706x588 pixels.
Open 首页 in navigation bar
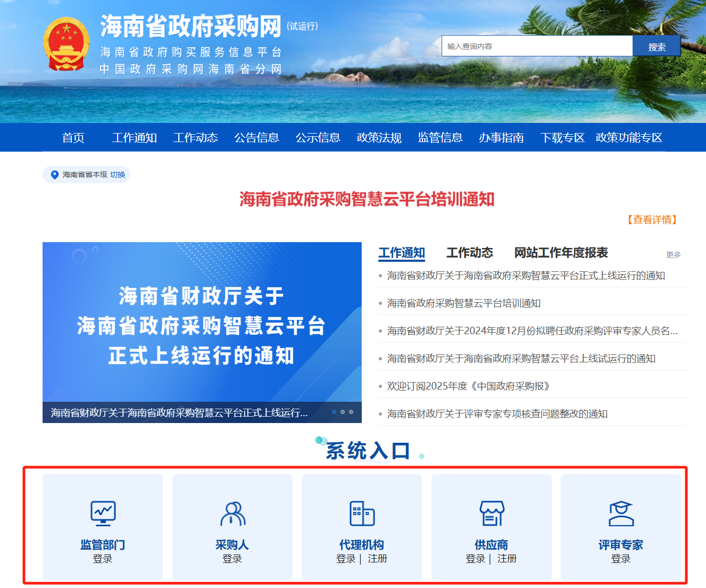(73, 138)
